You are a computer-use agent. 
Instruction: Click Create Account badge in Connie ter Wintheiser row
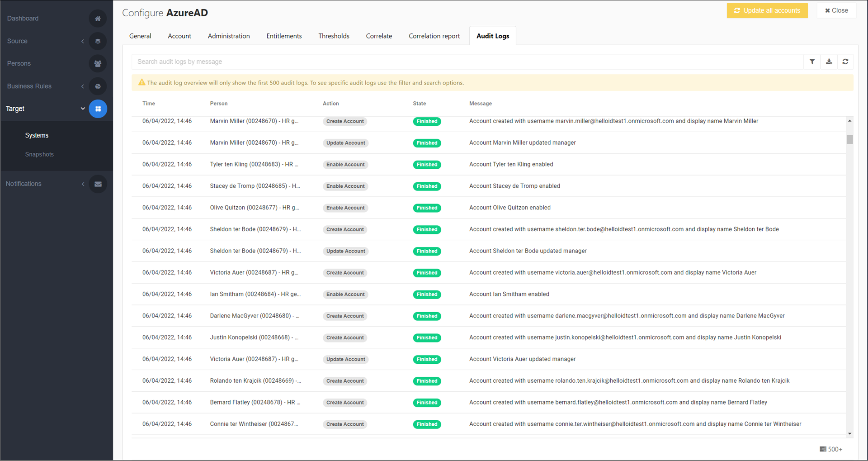tap(345, 424)
